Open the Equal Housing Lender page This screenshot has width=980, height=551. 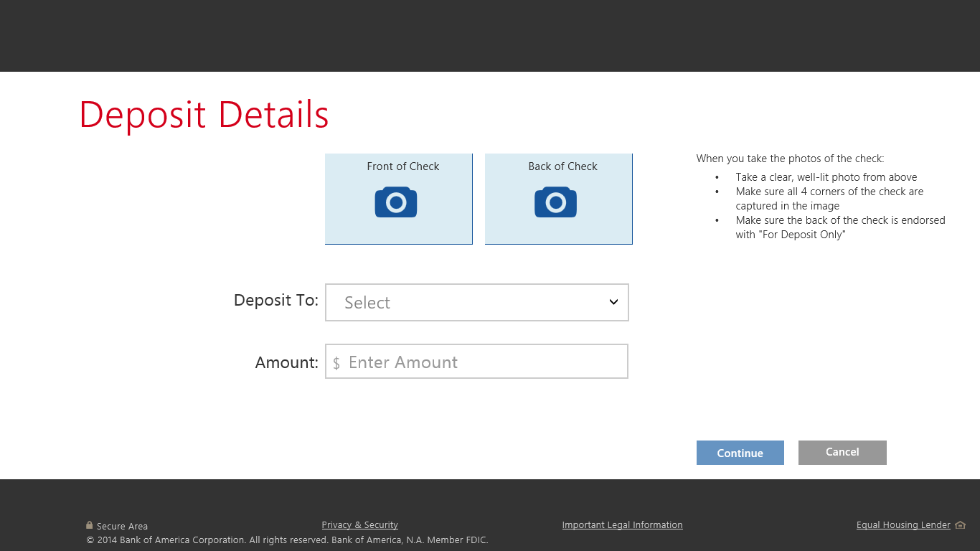click(903, 524)
